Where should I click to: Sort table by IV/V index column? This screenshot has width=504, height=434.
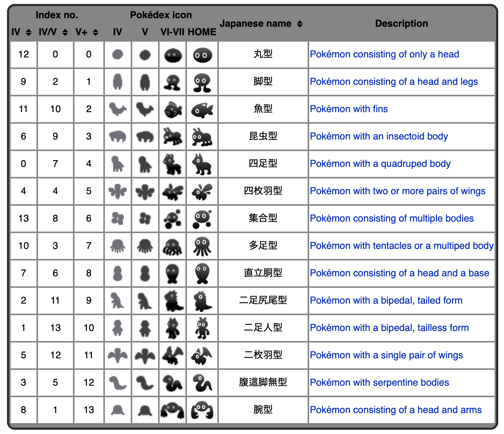tap(65, 32)
